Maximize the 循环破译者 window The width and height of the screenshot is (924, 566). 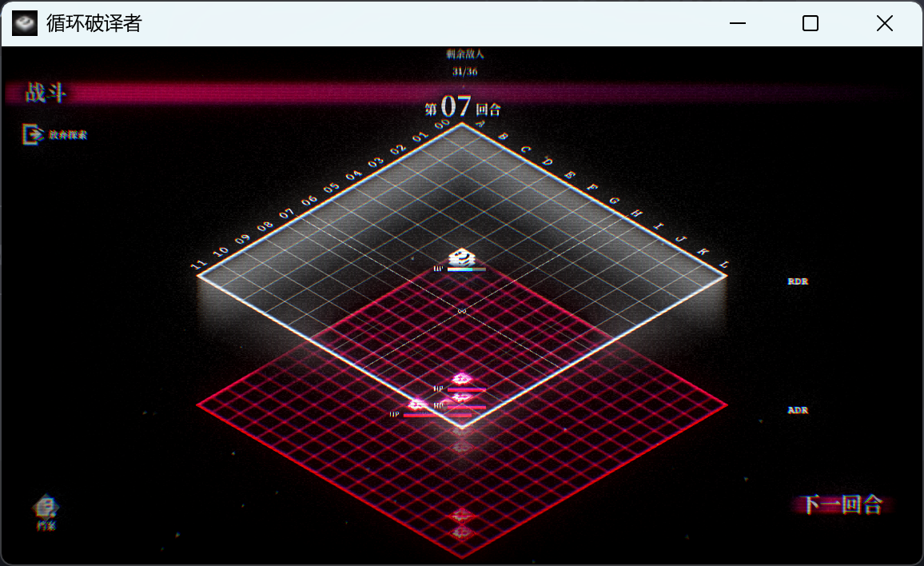tap(810, 24)
